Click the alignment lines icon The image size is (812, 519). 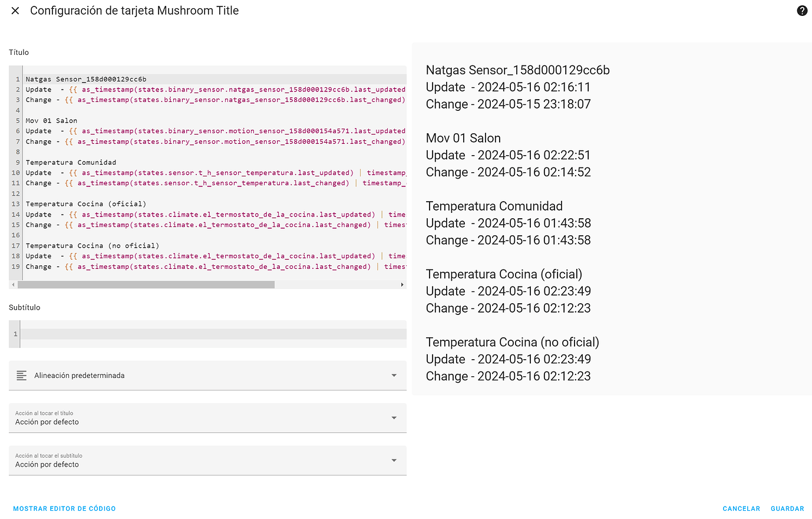point(22,375)
